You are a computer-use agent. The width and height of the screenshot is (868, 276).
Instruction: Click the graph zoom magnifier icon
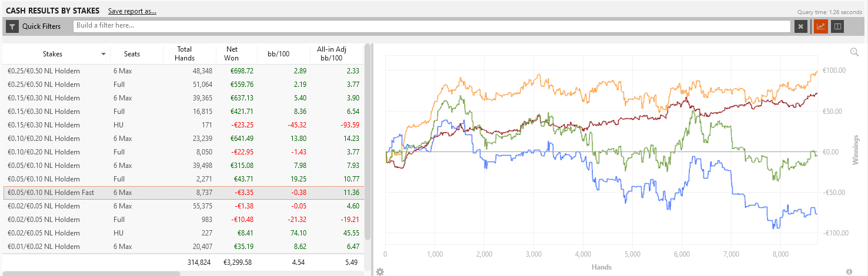[x=854, y=52]
